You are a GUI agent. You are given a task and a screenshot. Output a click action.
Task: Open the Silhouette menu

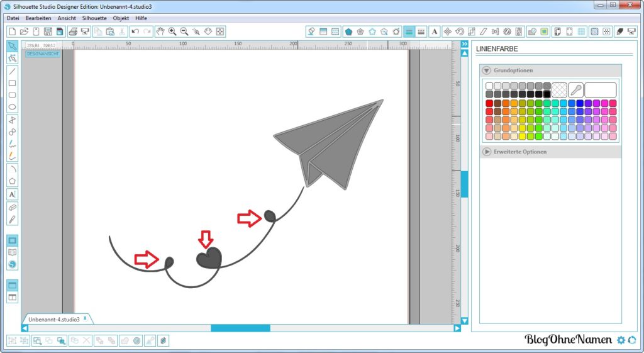pos(94,18)
